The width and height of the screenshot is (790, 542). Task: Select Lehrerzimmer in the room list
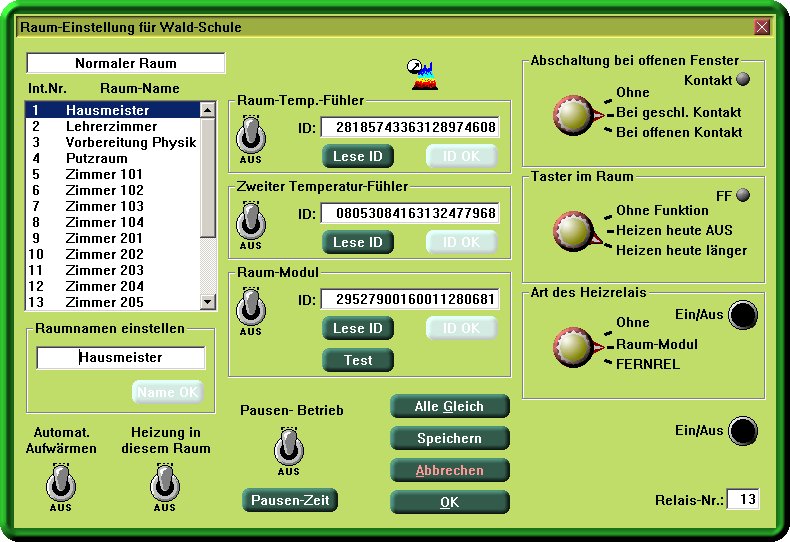(x=111, y=127)
